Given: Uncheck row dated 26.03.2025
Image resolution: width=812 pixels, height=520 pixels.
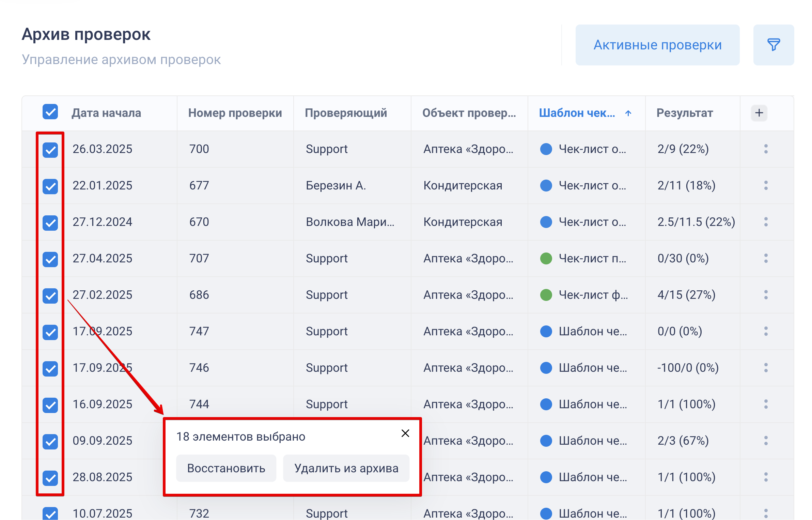Looking at the screenshot, I should [x=50, y=150].
